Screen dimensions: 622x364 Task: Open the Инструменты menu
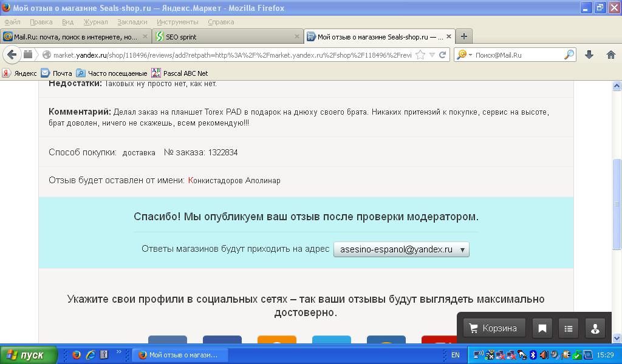[177, 22]
